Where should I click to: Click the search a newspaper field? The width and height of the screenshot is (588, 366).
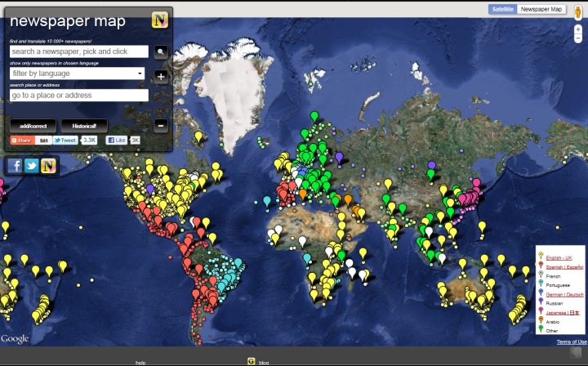pos(78,51)
